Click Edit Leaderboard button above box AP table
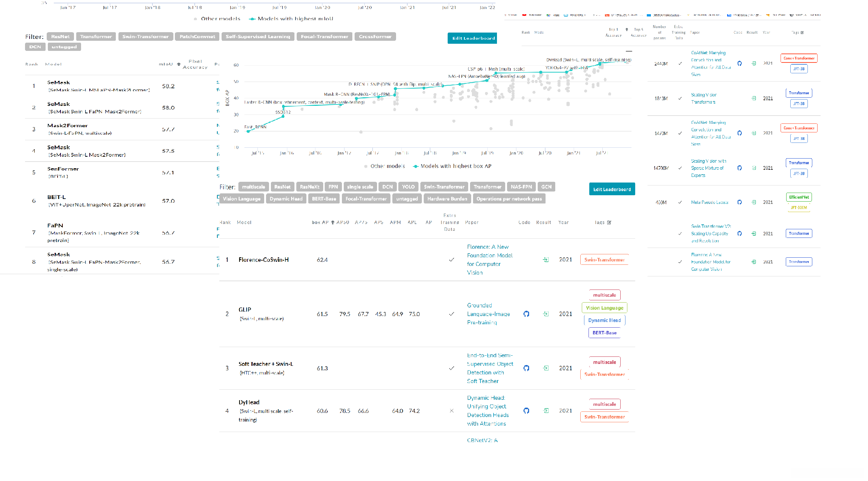The image size is (868, 481). click(x=612, y=189)
